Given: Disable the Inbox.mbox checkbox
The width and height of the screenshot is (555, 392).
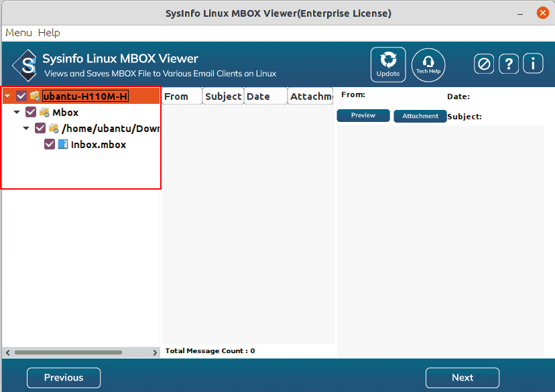Looking at the screenshot, I should (49, 144).
